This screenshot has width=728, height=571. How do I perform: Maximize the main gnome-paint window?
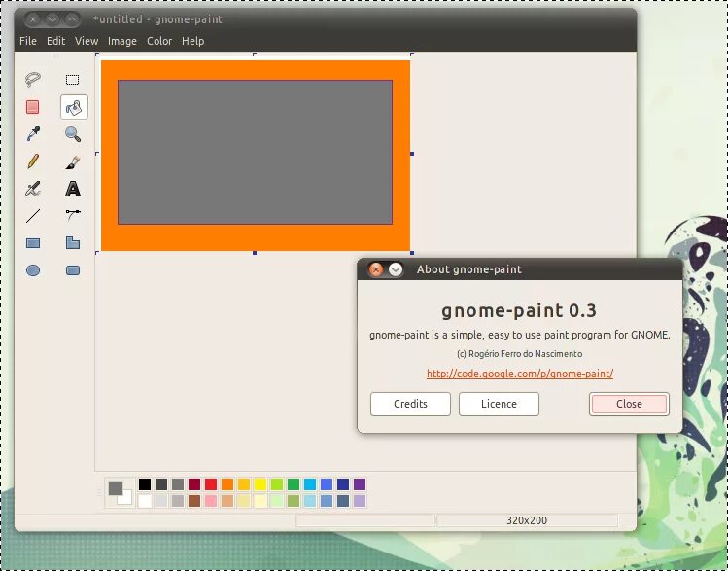pyautogui.click(x=72, y=19)
